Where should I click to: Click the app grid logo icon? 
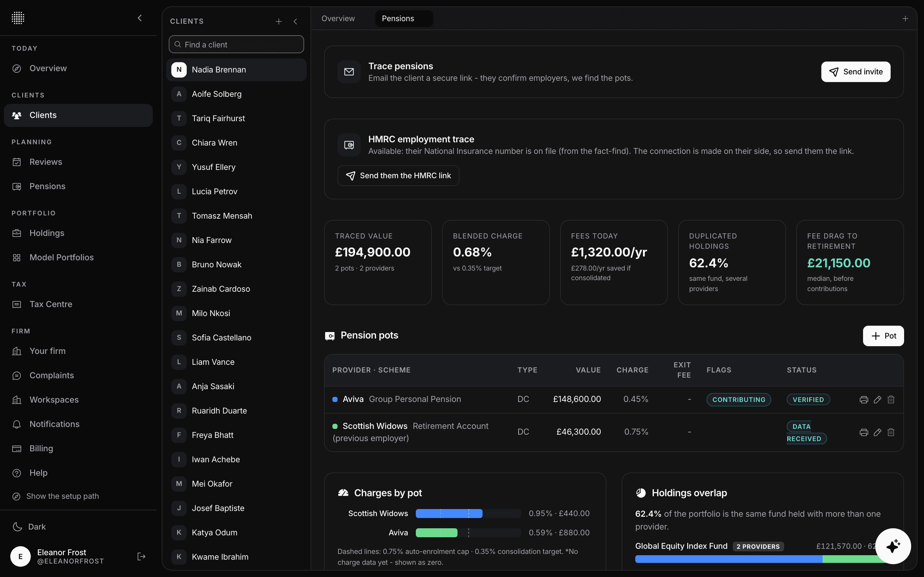coord(18,18)
